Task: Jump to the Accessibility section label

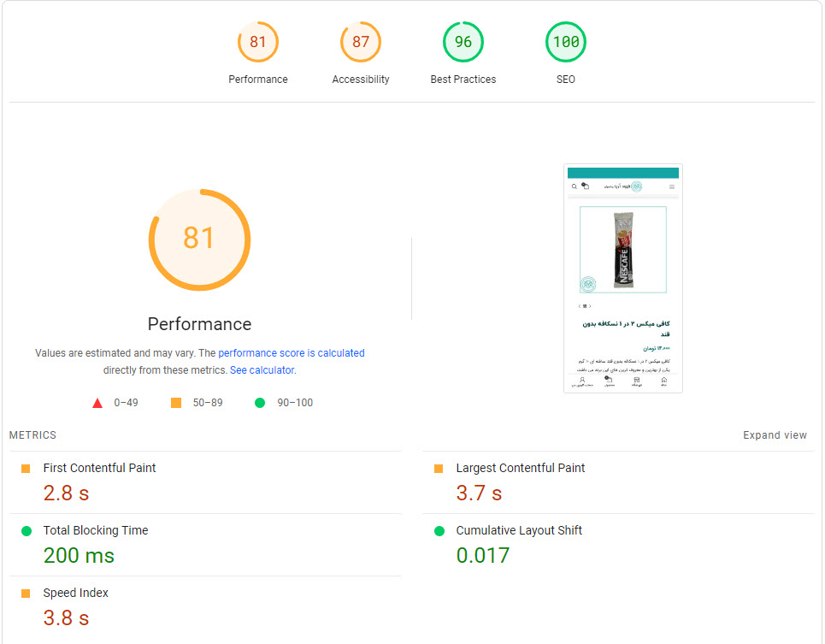Action: (x=361, y=80)
